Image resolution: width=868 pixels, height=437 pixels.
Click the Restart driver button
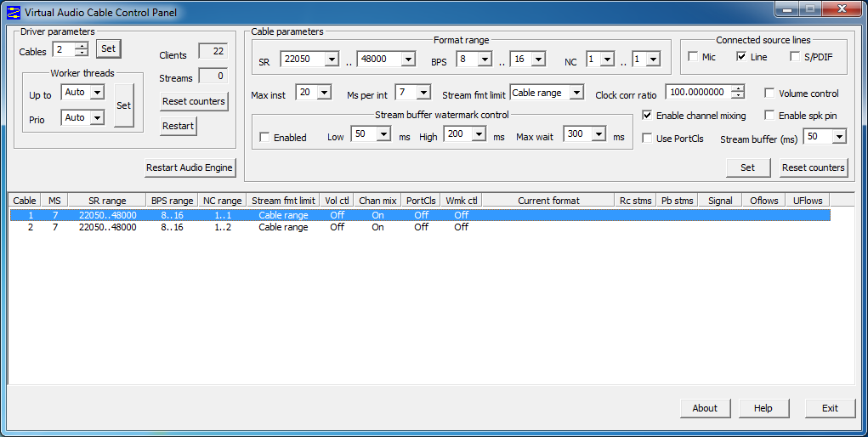[179, 126]
